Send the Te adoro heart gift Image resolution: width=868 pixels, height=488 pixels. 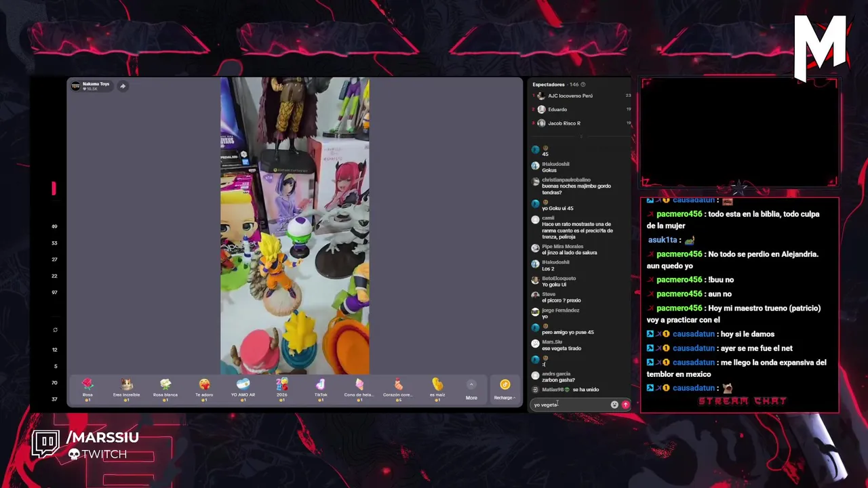point(204,389)
